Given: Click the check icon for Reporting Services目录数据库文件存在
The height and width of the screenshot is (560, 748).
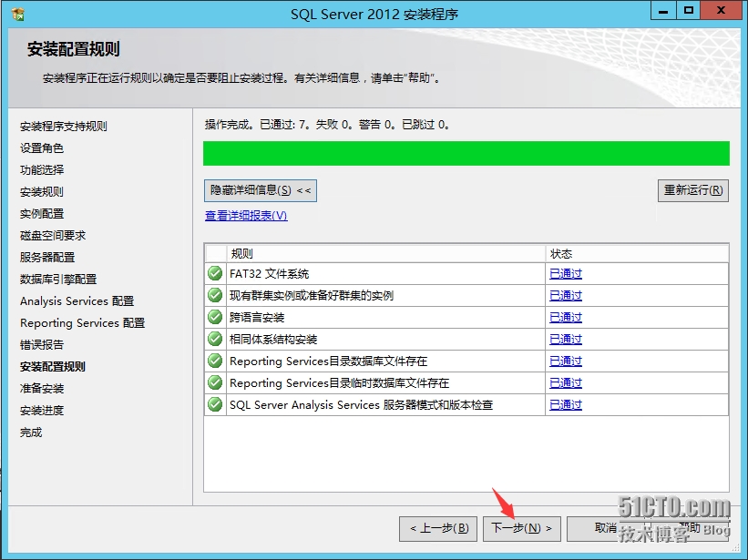Looking at the screenshot, I should [215, 361].
